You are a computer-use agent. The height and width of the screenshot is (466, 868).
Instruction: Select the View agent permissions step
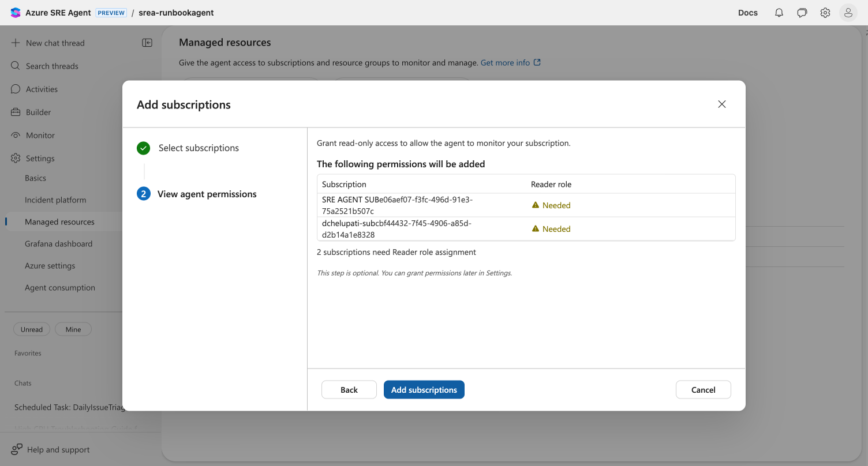pos(207,194)
